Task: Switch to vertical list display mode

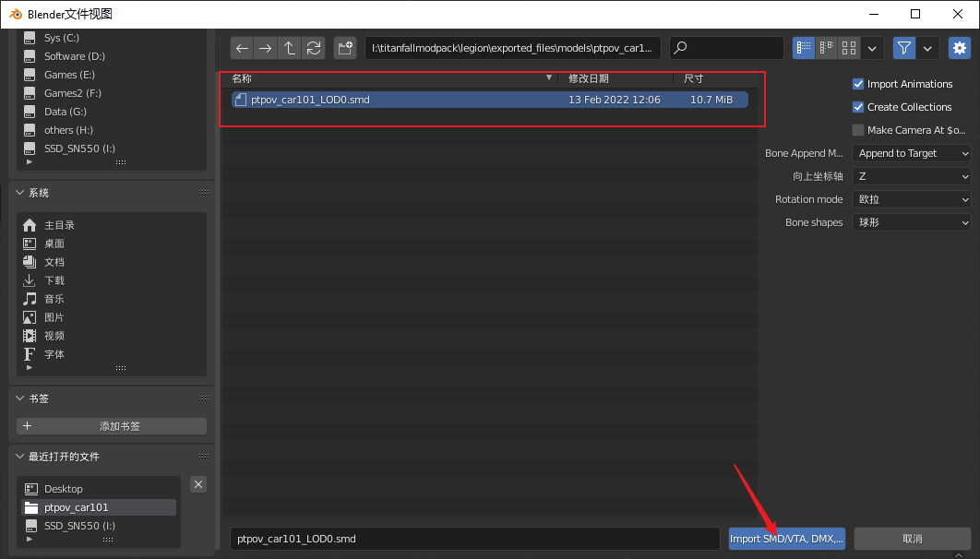Action: 804,48
